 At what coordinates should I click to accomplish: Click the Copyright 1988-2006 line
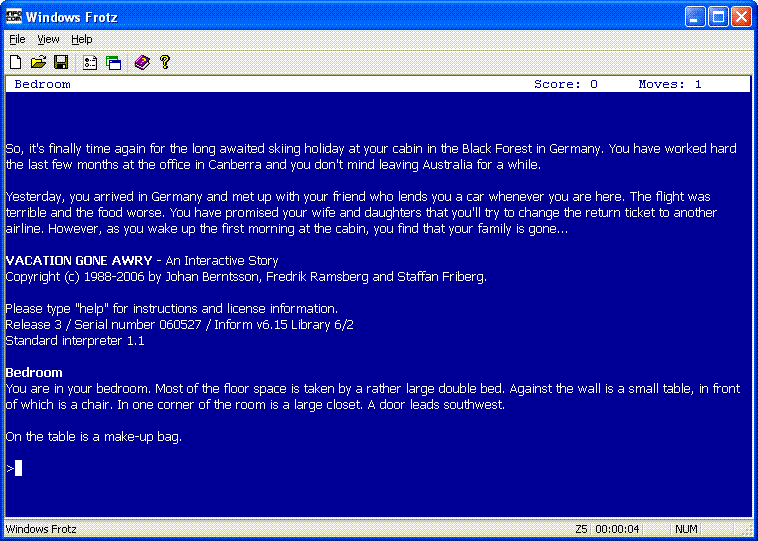point(246,277)
